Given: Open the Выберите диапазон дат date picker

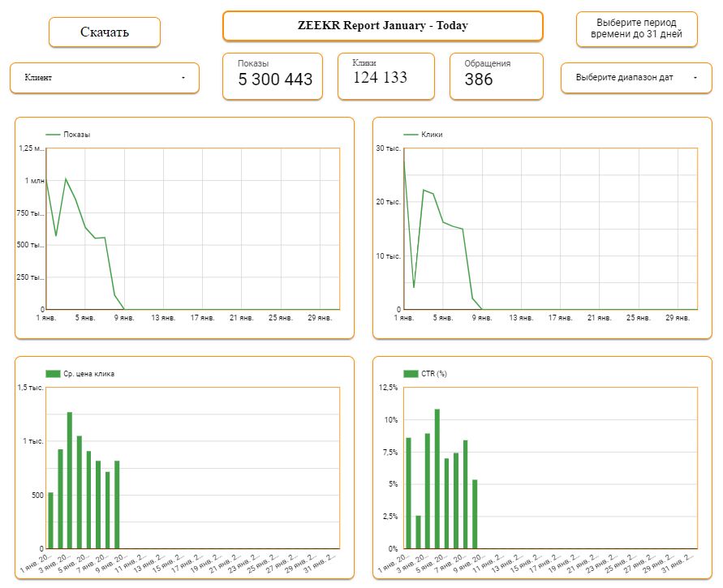Looking at the screenshot, I should [x=636, y=78].
